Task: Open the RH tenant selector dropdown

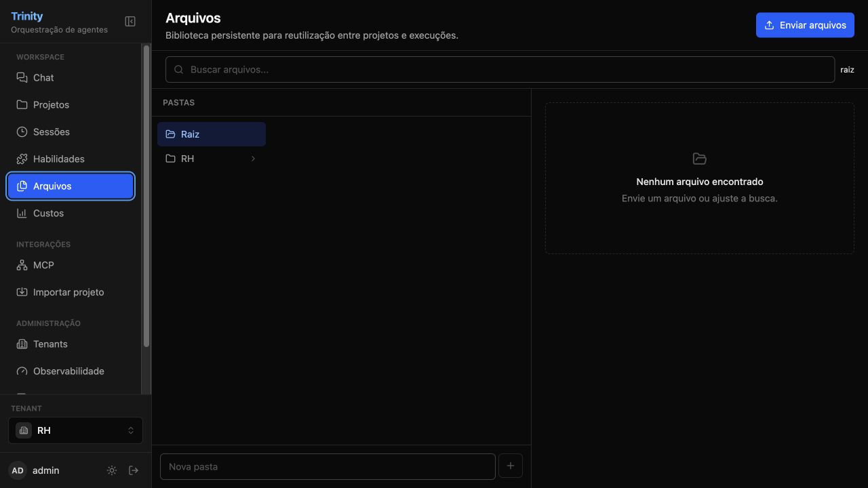Action: coord(75,430)
